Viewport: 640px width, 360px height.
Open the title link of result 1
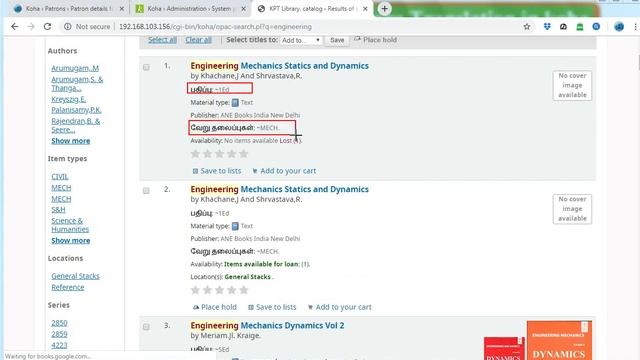coord(280,66)
